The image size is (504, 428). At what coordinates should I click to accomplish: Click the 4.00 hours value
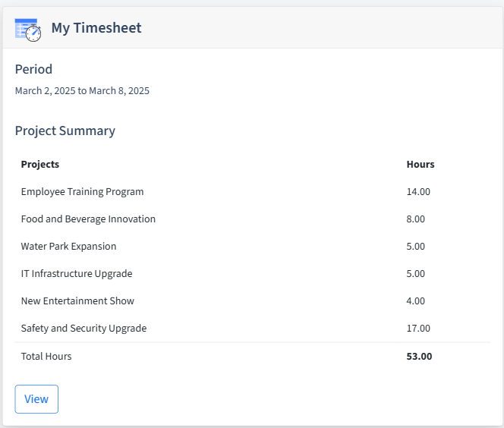pos(416,301)
